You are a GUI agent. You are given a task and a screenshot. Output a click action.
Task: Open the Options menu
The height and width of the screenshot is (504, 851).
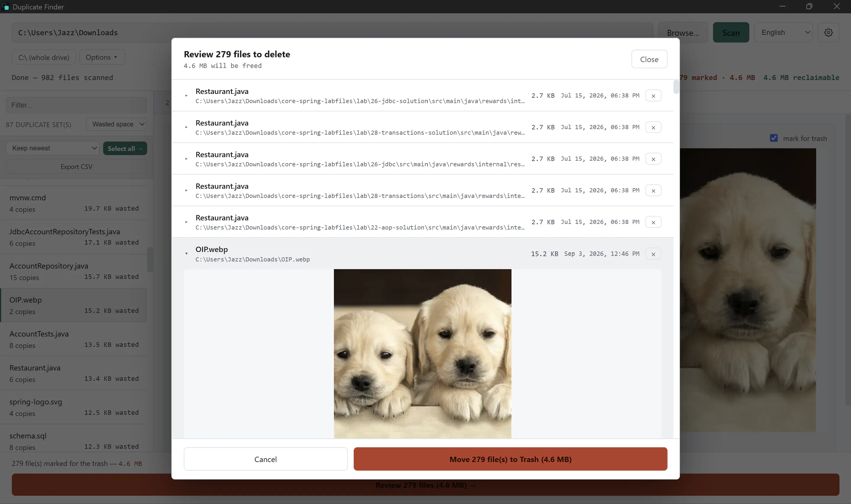[102, 57]
